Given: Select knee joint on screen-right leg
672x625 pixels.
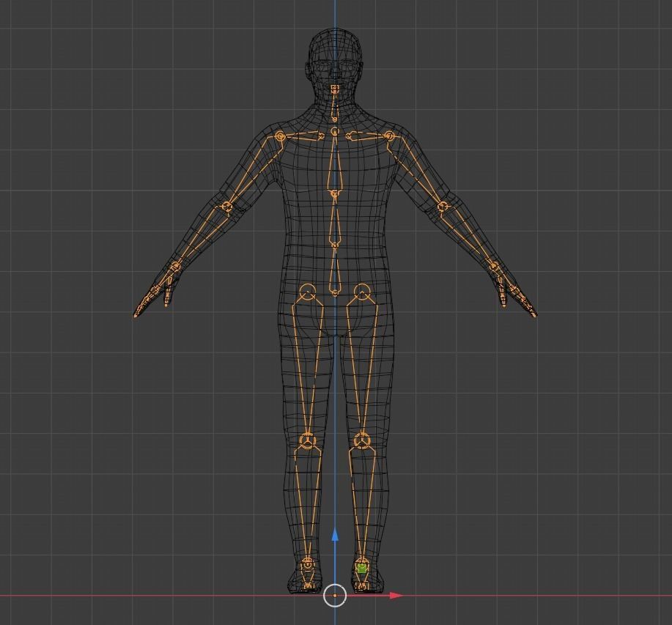Looking at the screenshot, I should pos(362,441).
